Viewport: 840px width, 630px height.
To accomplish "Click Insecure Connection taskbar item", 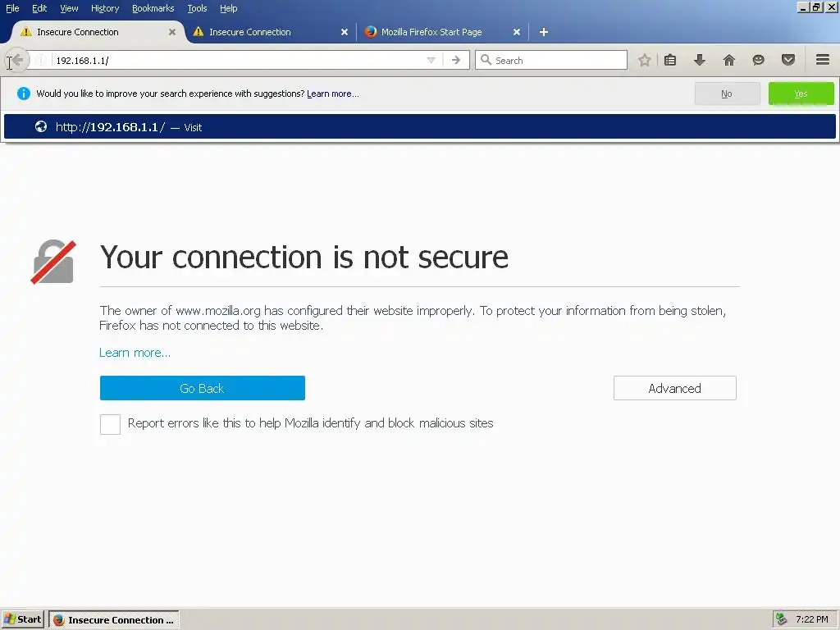I will click(114, 620).
